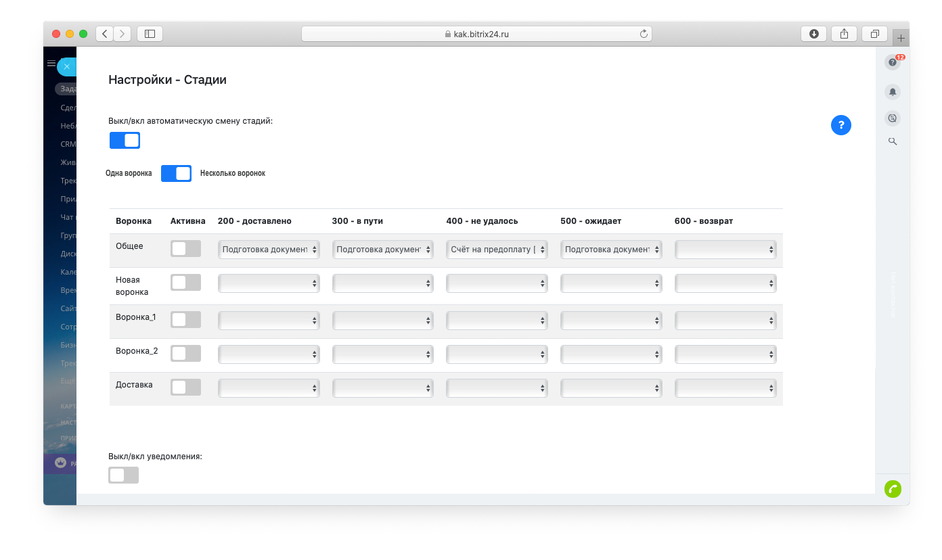Click the search magnifier in right sidebar
Image resolution: width=942 pixels, height=560 pixels.
pos(893,141)
